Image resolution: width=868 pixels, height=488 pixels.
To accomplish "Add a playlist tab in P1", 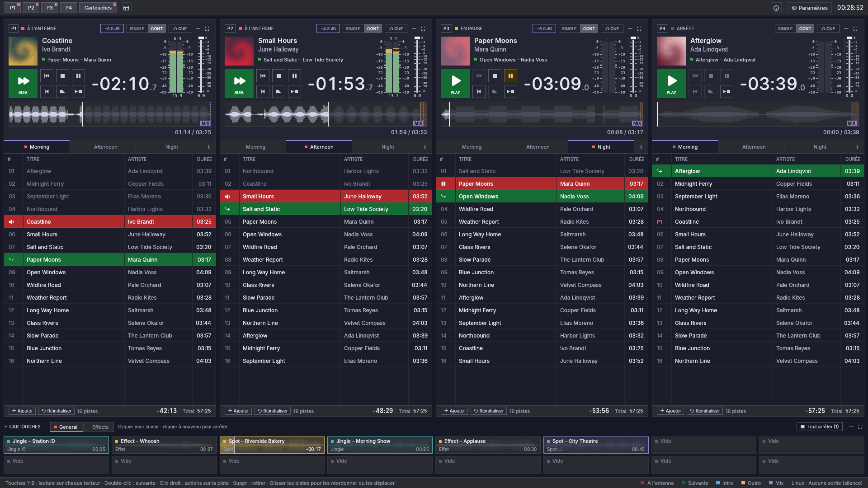I will coord(209,147).
